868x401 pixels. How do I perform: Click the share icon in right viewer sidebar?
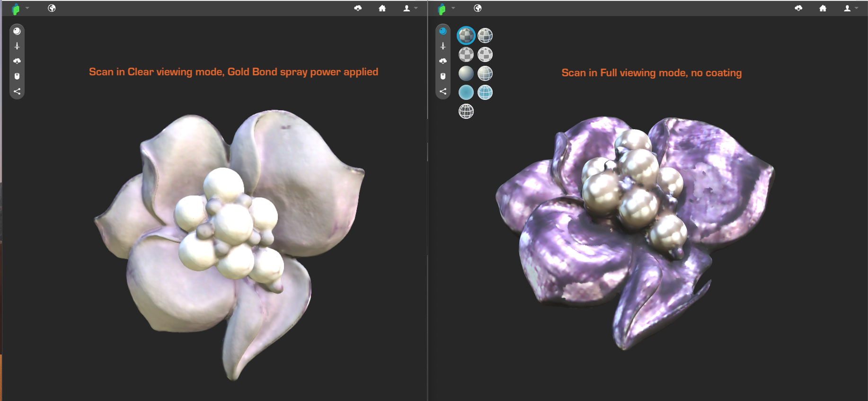[x=443, y=91]
